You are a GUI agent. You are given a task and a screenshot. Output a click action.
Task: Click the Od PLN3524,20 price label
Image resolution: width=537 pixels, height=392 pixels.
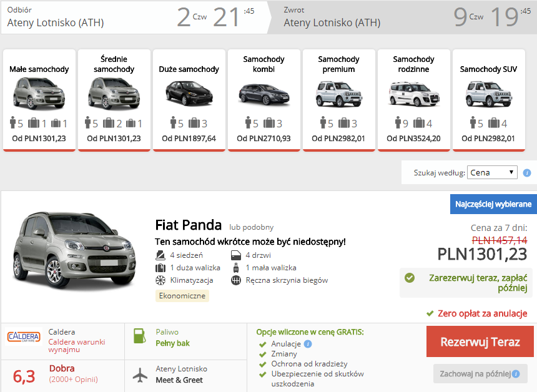pyautogui.click(x=414, y=139)
